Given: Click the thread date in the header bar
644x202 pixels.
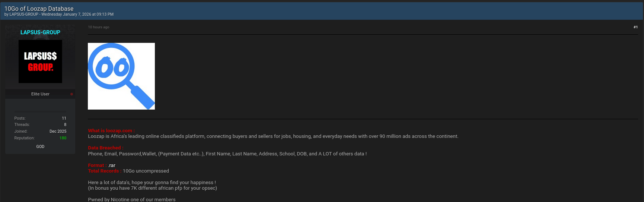Looking at the screenshot, I should point(77,15).
